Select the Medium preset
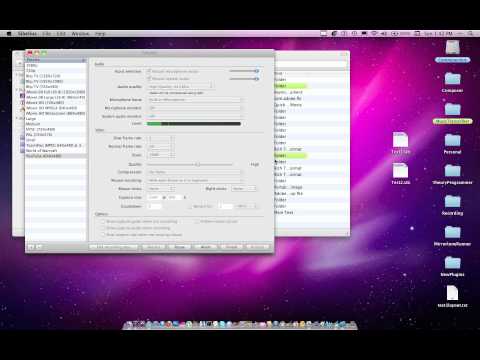This screenshot has height=360, width=480. coord(56,124)
